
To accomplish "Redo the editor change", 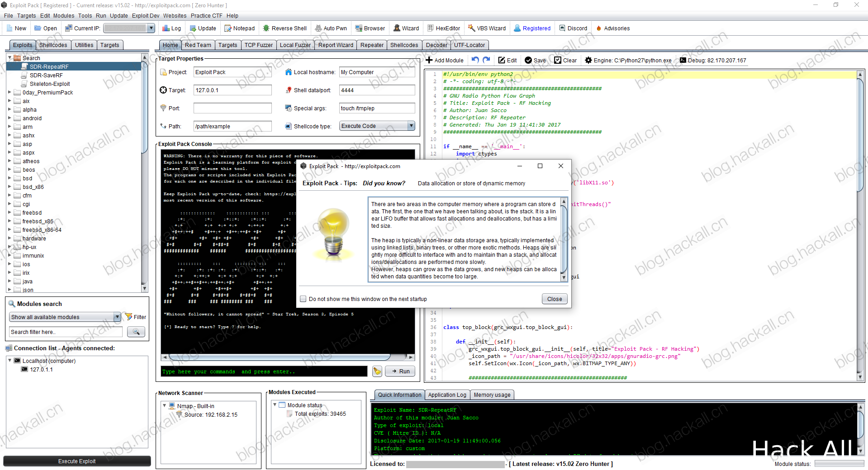I will click(x=486, y=60).
